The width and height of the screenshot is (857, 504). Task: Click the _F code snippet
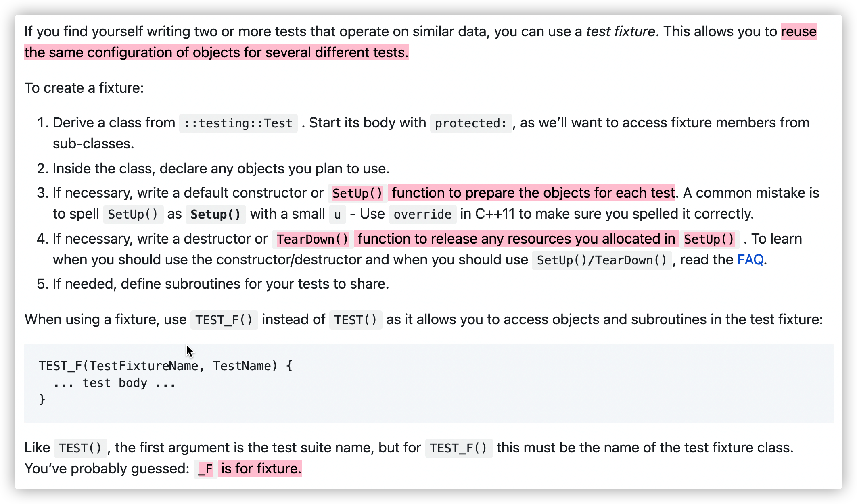coord(205,469)
